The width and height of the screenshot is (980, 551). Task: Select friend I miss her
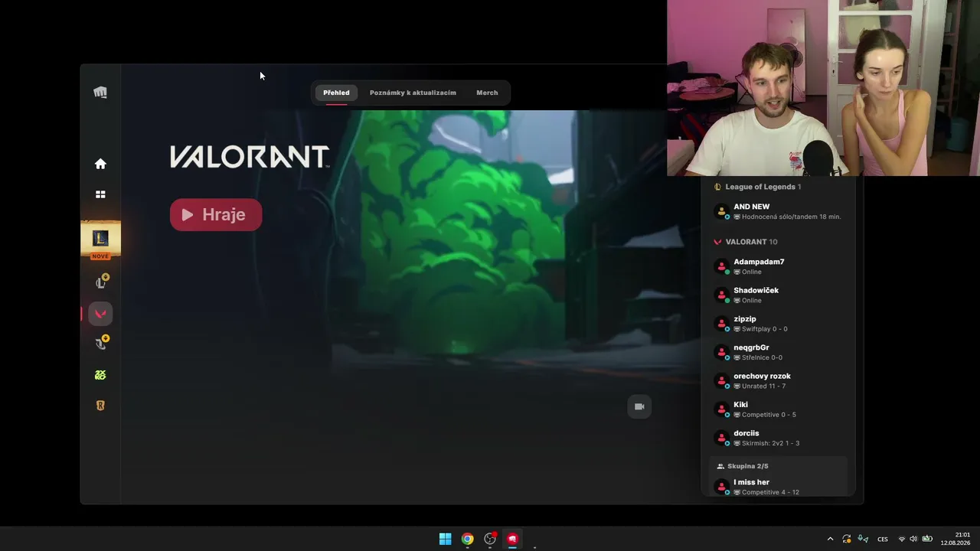[x=778, y=487]
